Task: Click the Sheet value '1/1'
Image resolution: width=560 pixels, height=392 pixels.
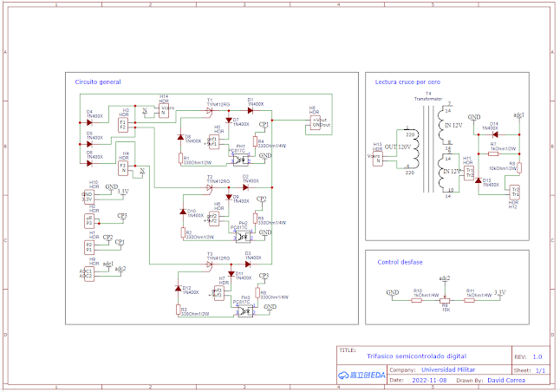Action: click(x=540, y=370)
